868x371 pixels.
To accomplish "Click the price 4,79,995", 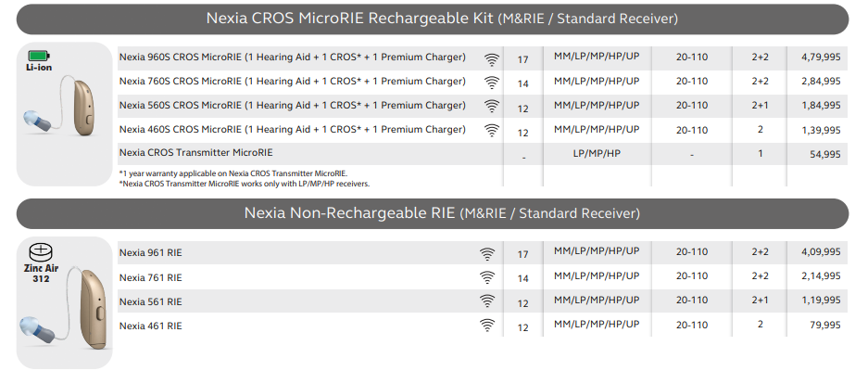I will [821, 58].
